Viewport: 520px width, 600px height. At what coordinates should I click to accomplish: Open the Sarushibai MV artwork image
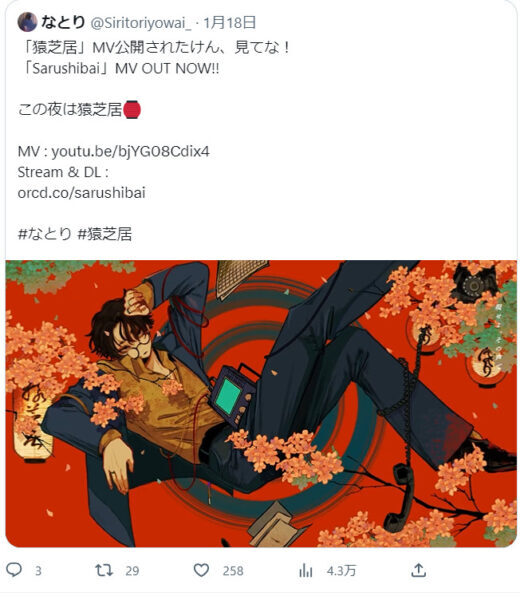(x=261, y=404)
